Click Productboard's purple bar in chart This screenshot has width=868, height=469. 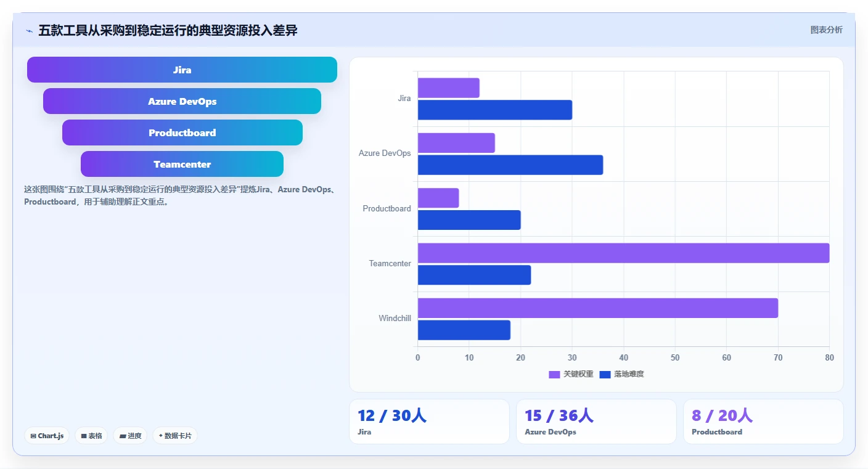click(x=438, y=198)
